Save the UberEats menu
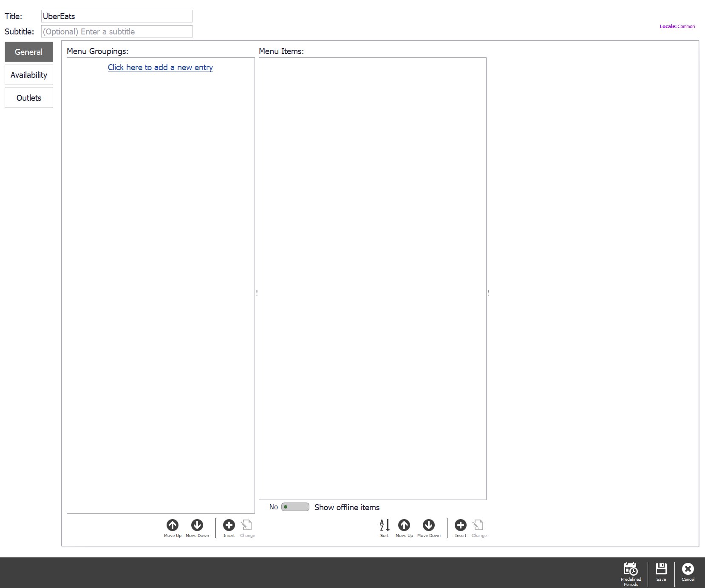This screenshot has width=705, height=588. 661,572
